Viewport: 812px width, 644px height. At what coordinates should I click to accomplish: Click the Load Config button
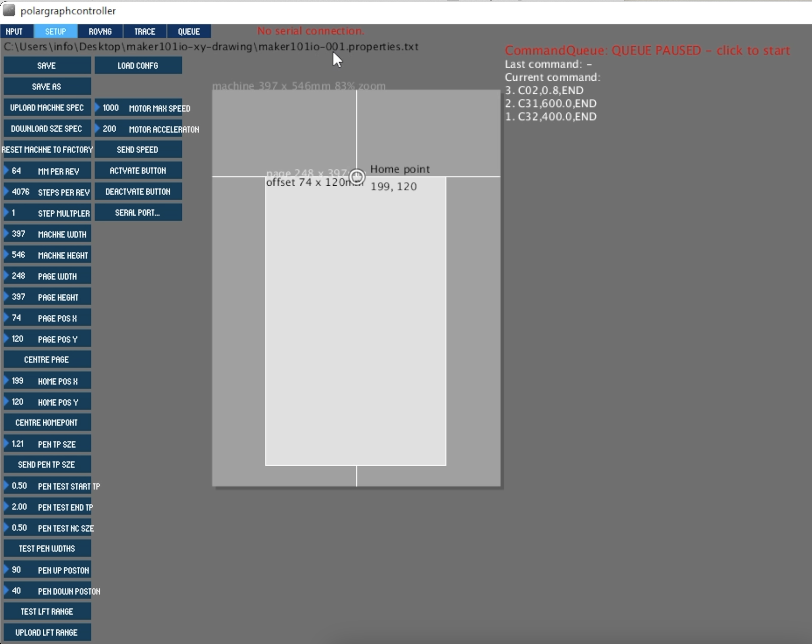(x=138, y=66)
